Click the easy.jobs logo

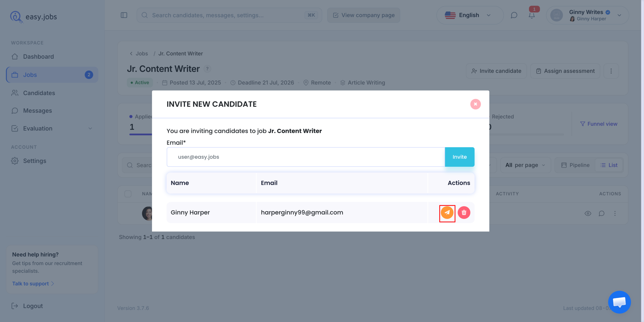(x=33, y=17)
